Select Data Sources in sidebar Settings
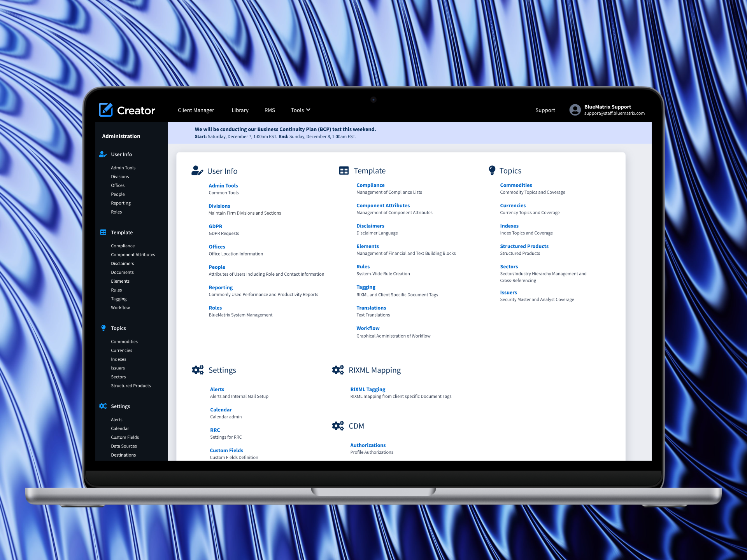Image resolution: width=747 pixels, height=560 pixels. (124, 446)
